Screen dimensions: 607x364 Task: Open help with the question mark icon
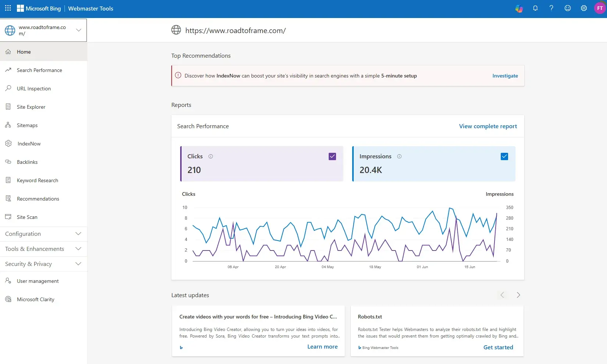point(551,8)
